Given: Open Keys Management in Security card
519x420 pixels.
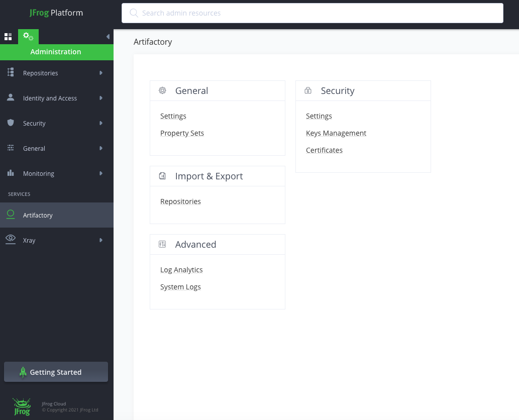Looking at the screenshot, I should 336,133.
